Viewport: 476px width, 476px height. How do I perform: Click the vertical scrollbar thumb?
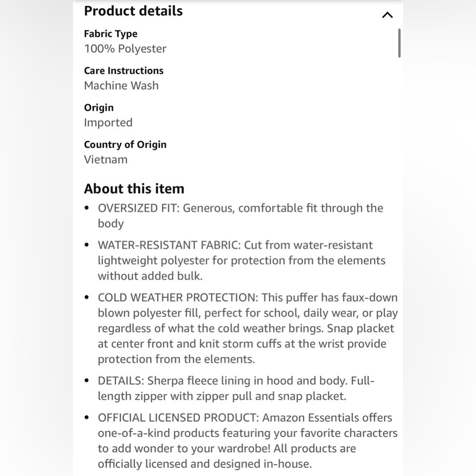point(399,43)
